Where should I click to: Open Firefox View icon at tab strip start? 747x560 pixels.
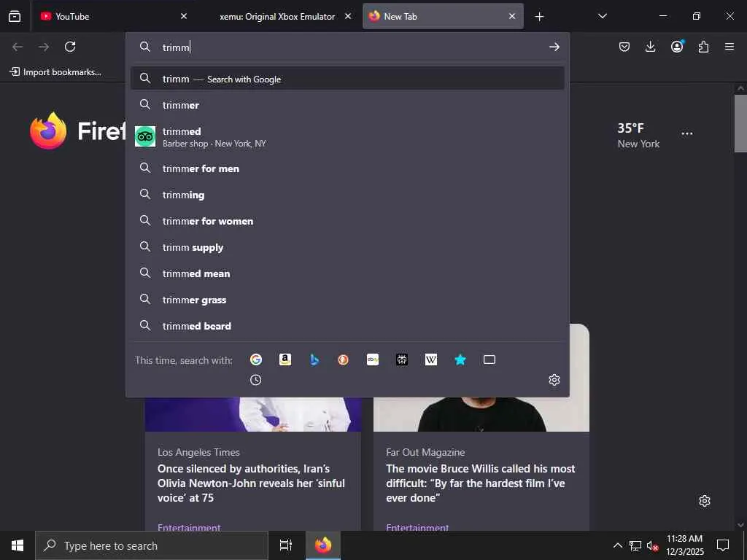[15, 16]
